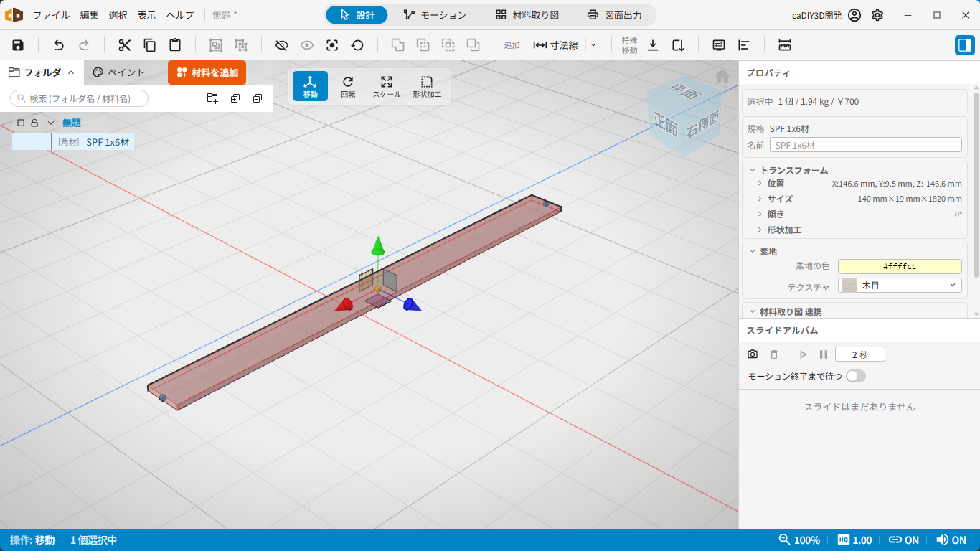980x551 pixels.
Task: Switch to the モーション tab
Action: point(435,15)
